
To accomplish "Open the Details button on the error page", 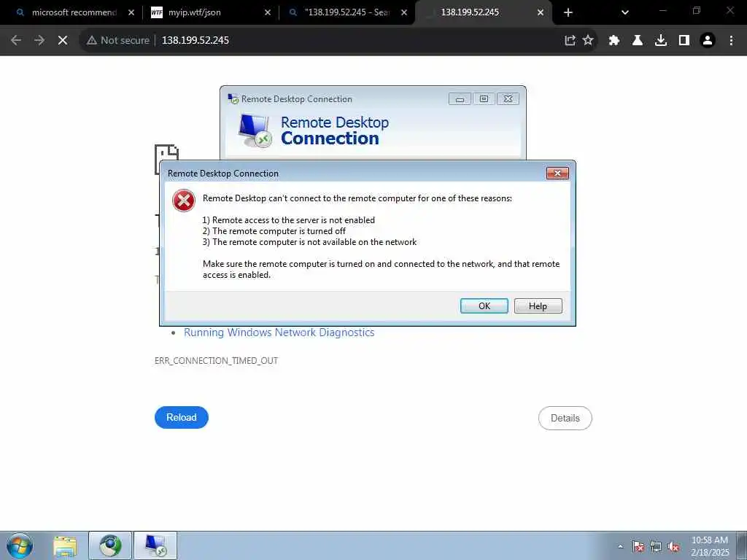I will tap(565, 418).
